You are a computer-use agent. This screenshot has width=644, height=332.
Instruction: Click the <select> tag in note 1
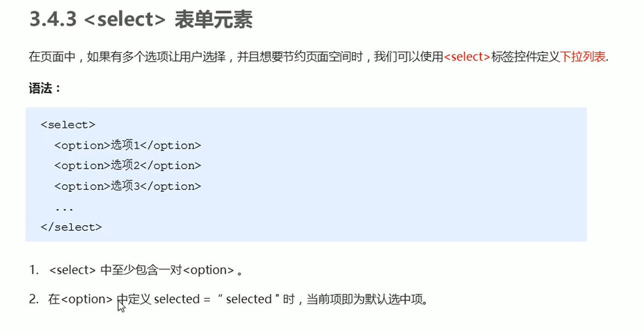point(72,270)
